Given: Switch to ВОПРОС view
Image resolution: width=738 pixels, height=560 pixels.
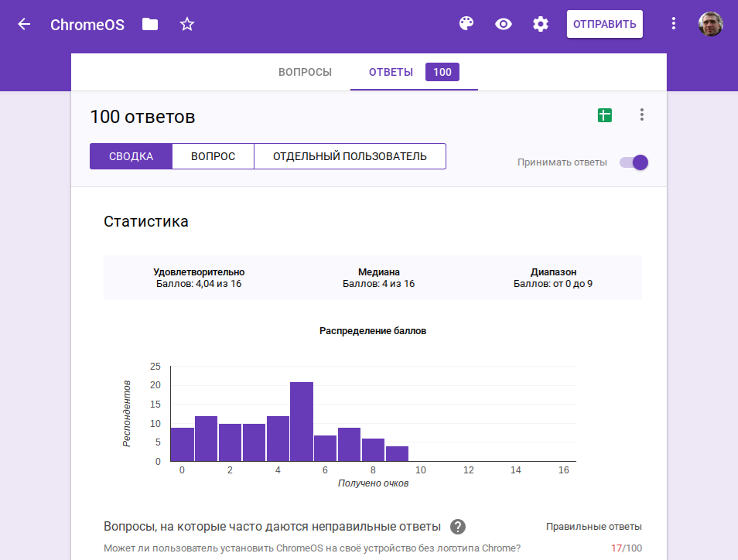Looking at the screenshot, I should point(213,156).
